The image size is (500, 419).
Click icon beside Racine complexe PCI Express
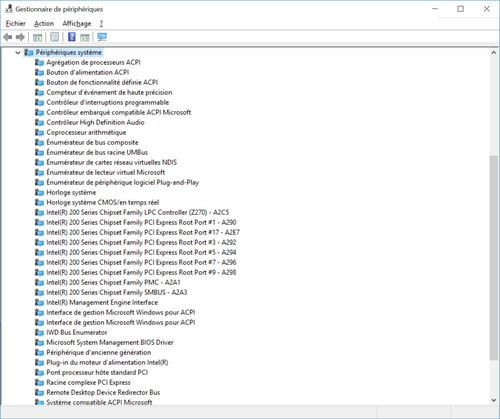point(40,383)
